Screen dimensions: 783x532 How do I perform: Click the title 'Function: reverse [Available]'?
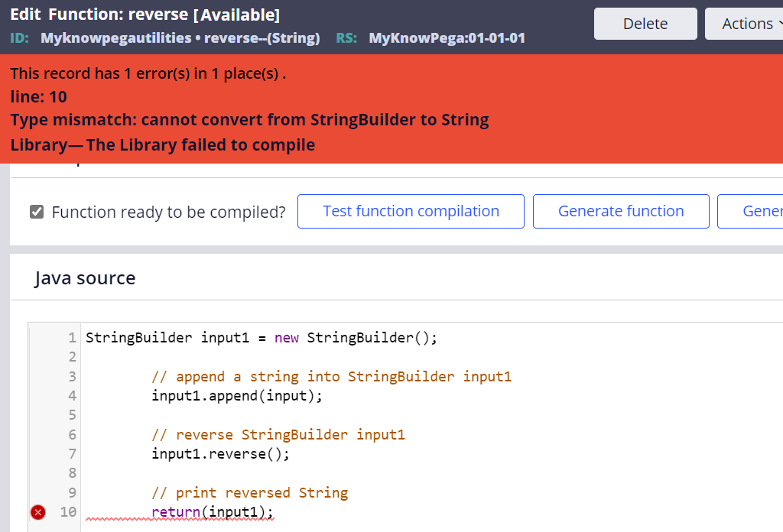pos(164,15)
